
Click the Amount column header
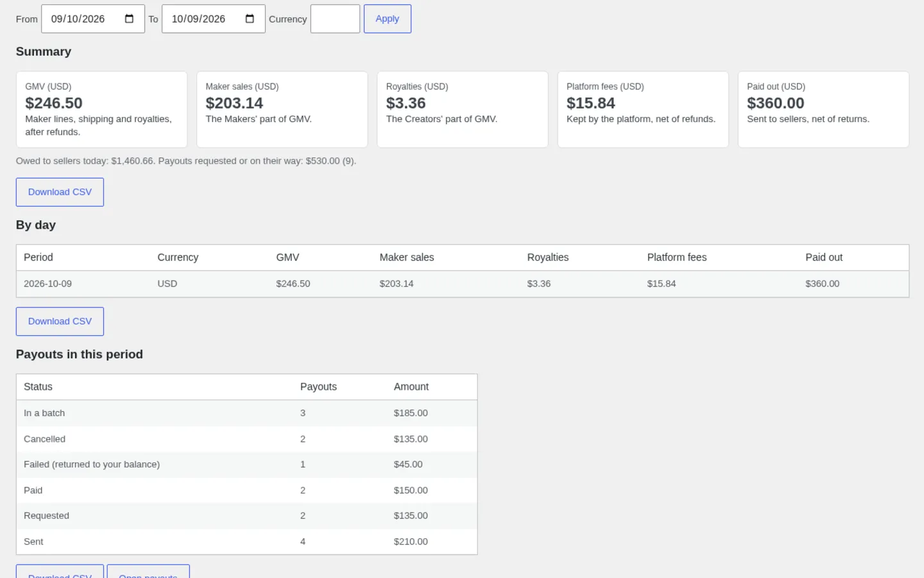(x=411, y=387)
